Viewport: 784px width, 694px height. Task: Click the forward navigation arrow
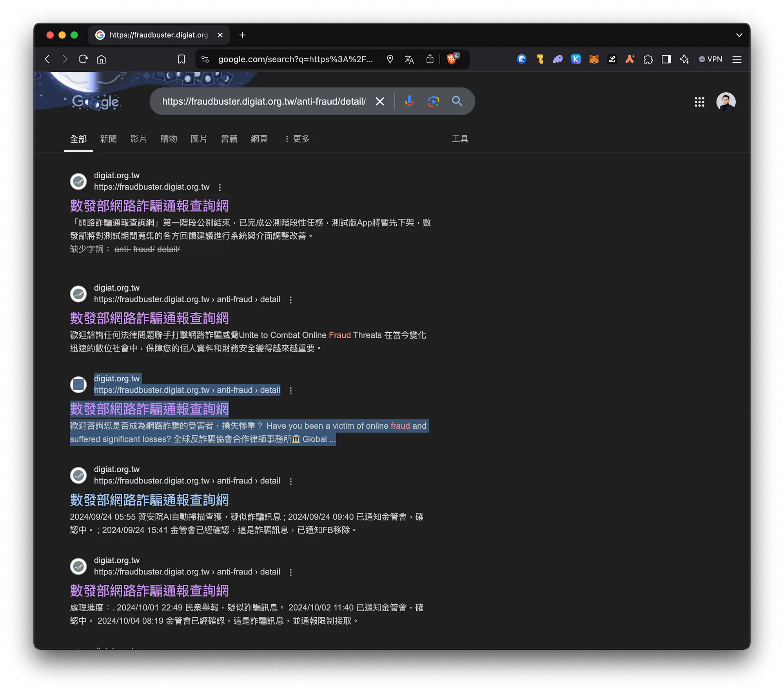(x=65, y=59)
